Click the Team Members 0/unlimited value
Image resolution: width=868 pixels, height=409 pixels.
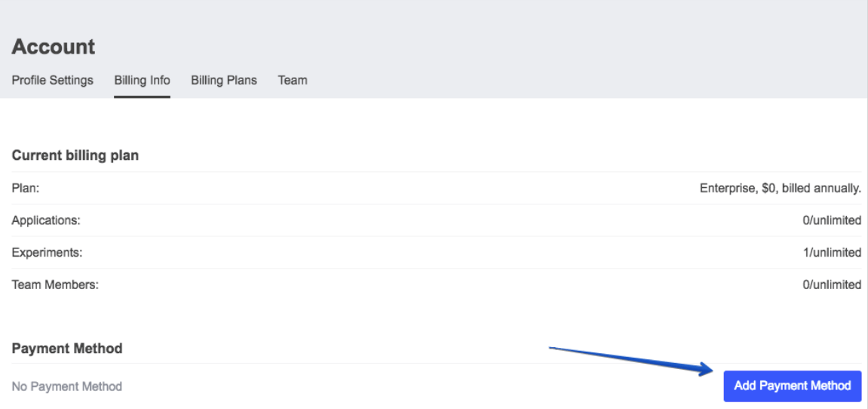(x=832, y=284)
